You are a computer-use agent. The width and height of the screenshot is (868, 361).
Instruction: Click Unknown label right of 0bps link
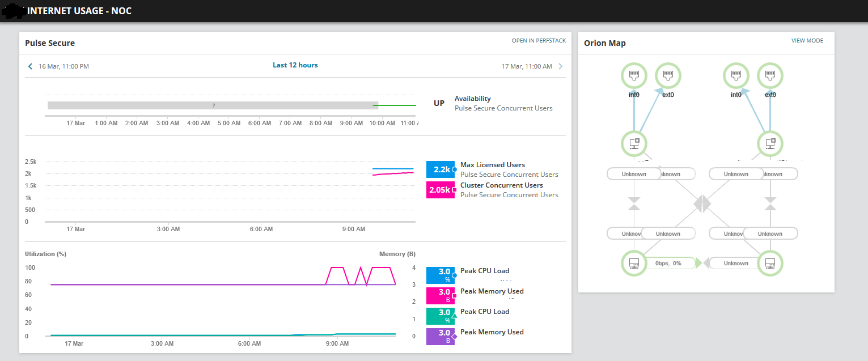click(x=736, y=264)
